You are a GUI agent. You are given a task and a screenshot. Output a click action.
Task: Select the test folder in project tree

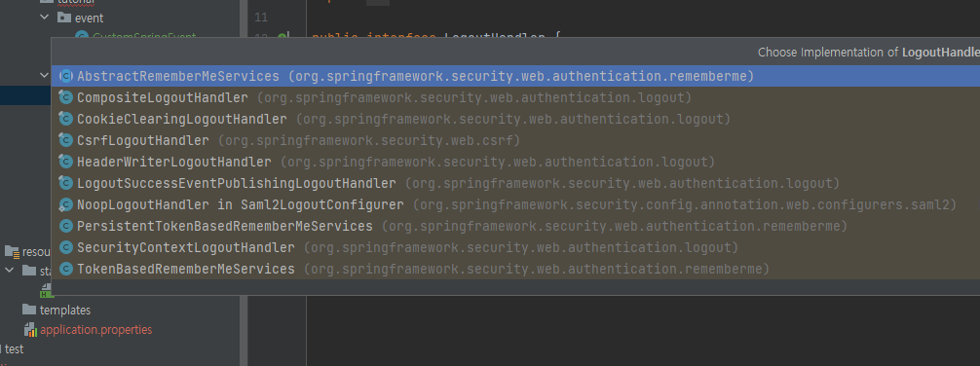[14, 349]
